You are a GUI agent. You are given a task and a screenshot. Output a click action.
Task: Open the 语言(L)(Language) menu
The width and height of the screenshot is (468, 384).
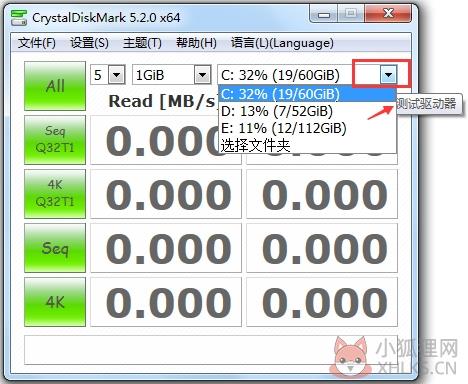(x=282, y=43)
